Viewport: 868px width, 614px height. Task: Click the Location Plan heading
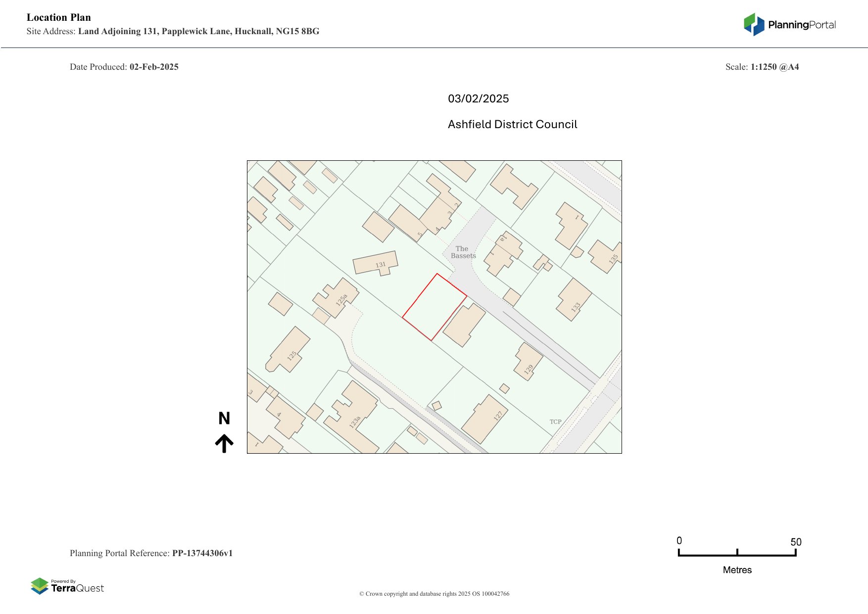click(58, 17)
